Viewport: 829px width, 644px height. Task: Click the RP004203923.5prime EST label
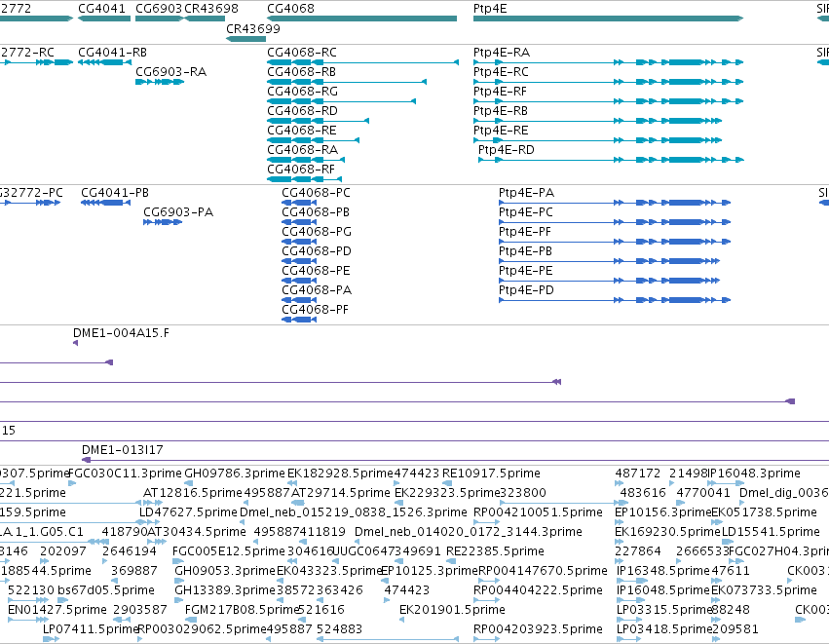click(538, 629)
